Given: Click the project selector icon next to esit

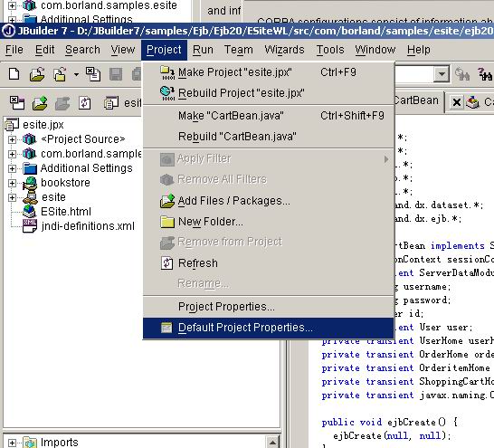Looking at the screenshot, I should pyautogui.click(x=111, y=103).
